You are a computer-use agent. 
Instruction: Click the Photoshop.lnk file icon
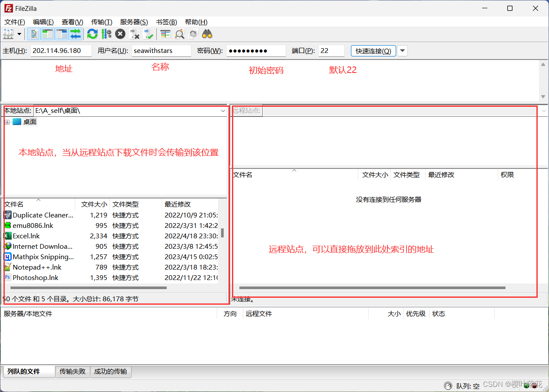(x=8, y=277)
